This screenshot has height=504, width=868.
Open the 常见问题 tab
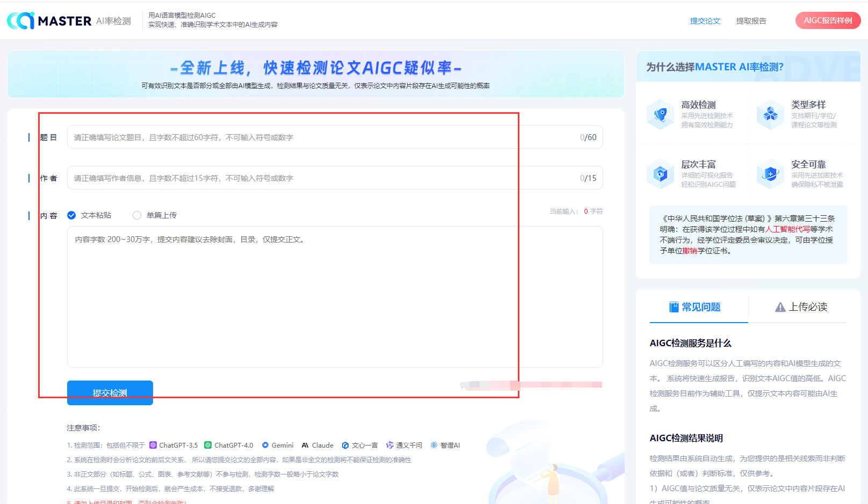(695, 307)
